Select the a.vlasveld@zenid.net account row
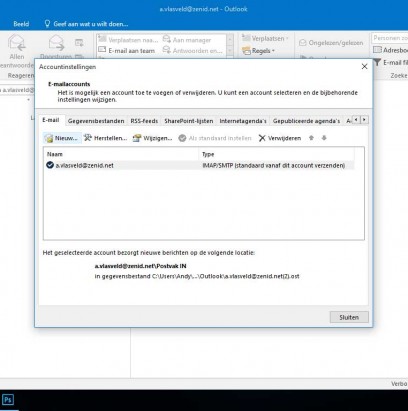408x411 pixels. (199, 165)
